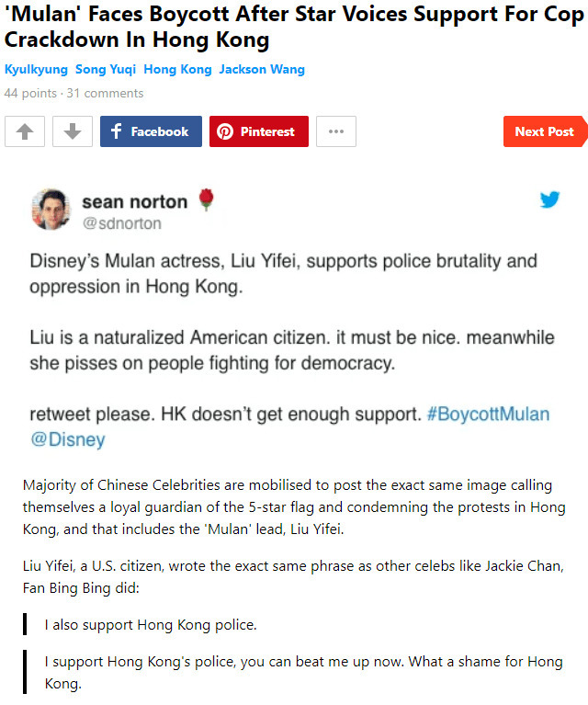Open the @sdnorton handle
The height and width of the screenshot is (705, 588).
(122, 223)
